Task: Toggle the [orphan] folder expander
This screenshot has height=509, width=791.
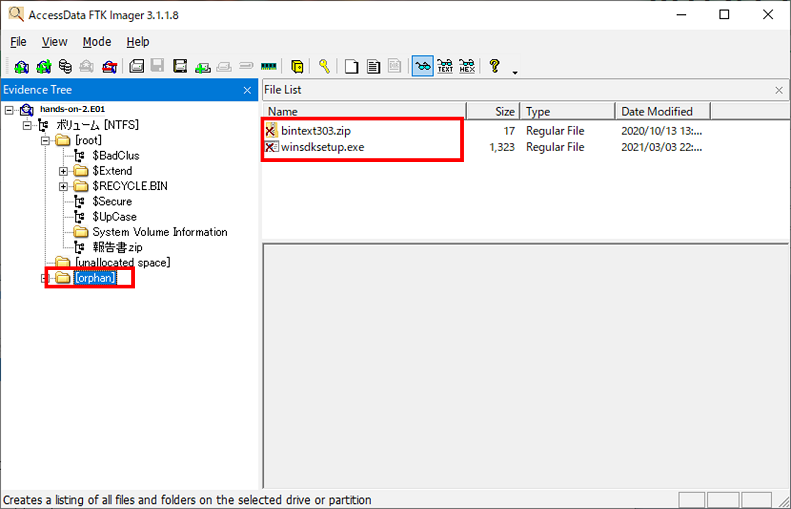Action: coord(43,278)
